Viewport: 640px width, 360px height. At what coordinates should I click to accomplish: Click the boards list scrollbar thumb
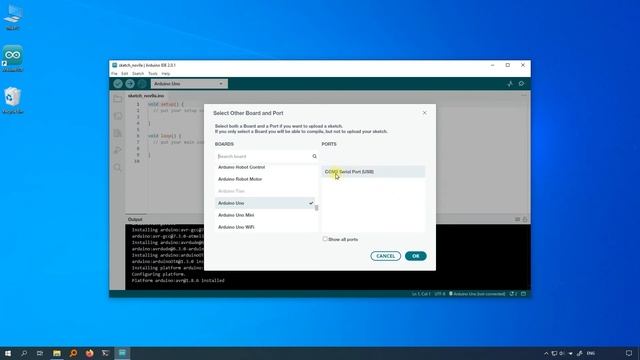click(316, 208)
